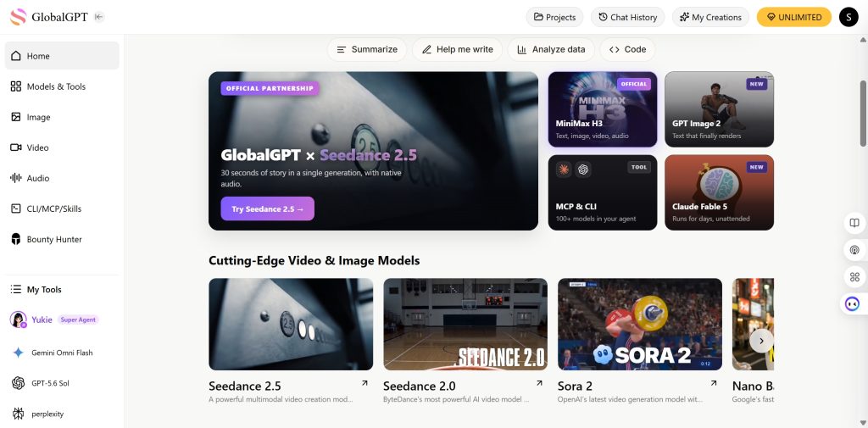868x428 pixels.
Task: Open the Audio section
Action: (x=62, y=178)
